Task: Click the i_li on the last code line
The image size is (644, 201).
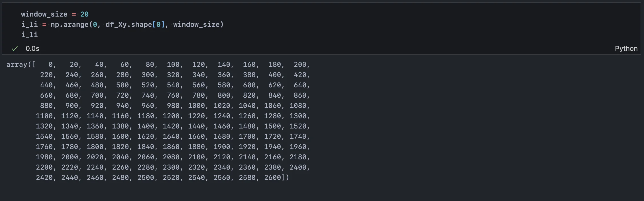Action: (x=29, y=35)
